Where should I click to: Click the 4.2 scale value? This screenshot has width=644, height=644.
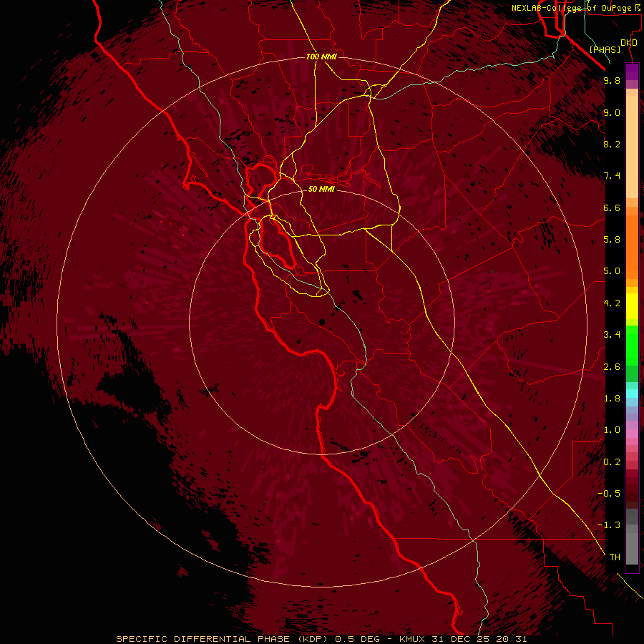point(612,303)
